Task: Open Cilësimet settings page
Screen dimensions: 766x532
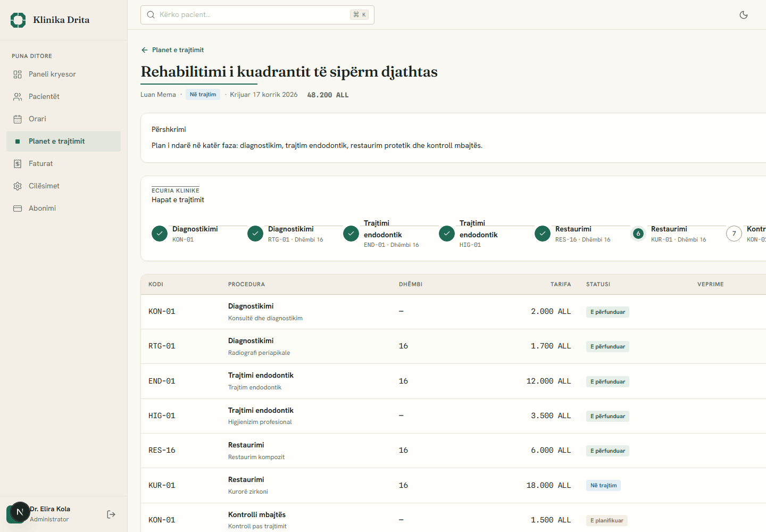Action: (x=64, y=186)
